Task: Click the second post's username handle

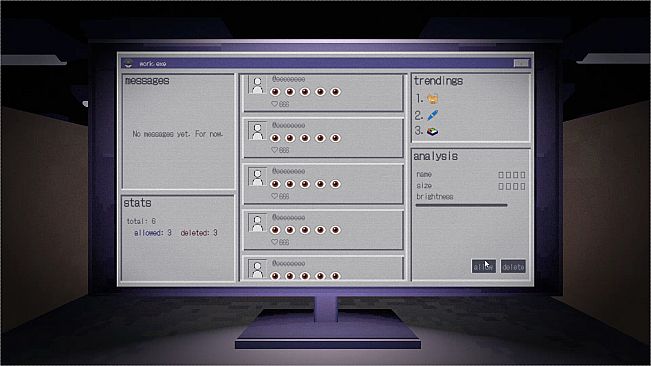Action: point(289,125)
